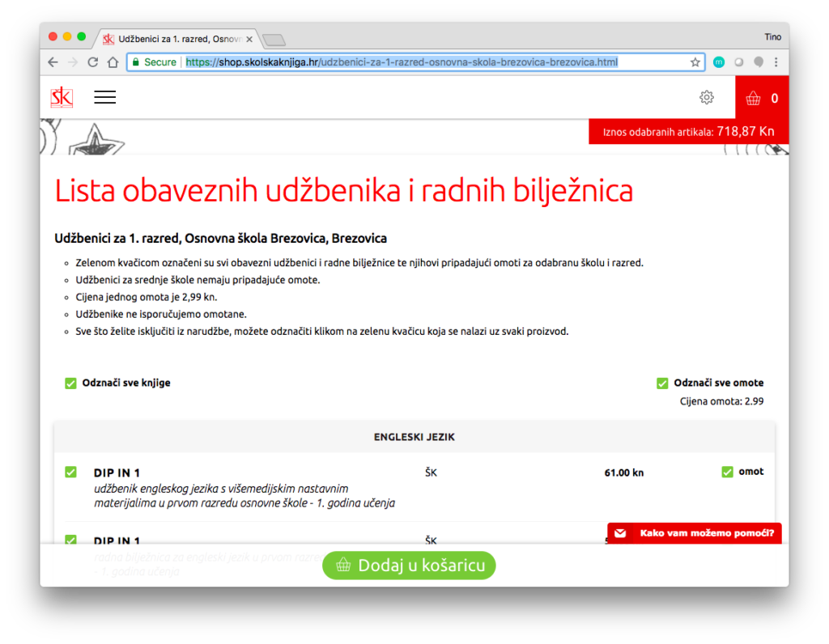The height and width of the screenshot is (644, 829).
Task: Open the red shopping cart
Action: pos(761,98)
